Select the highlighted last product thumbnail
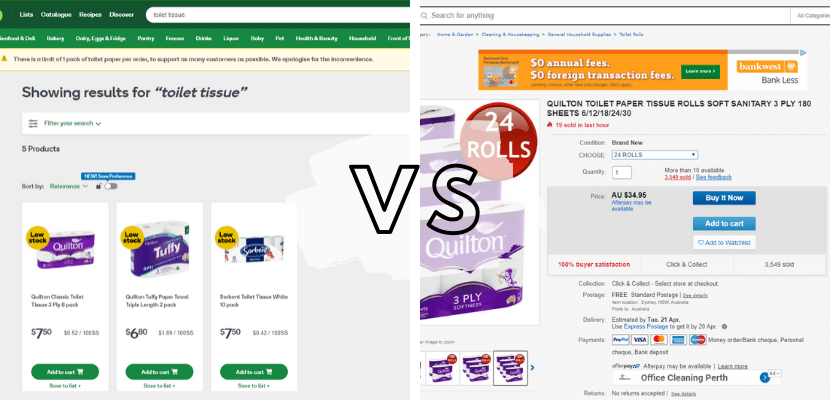 [510, 368]
